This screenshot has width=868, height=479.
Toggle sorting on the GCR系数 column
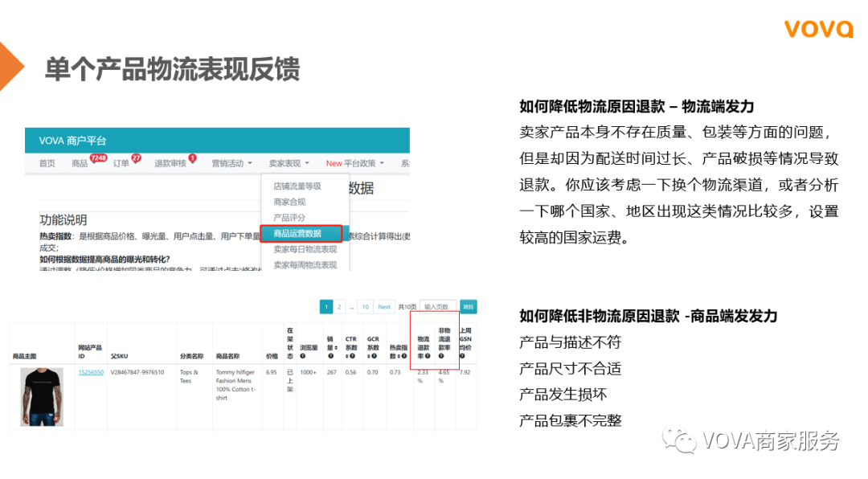click(370, 355)
